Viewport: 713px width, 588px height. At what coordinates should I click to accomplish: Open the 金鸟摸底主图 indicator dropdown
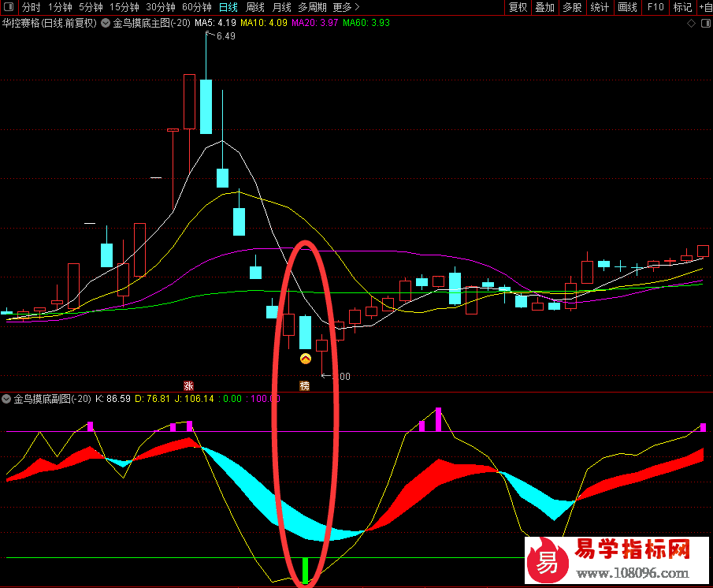[x=106, y=23]
